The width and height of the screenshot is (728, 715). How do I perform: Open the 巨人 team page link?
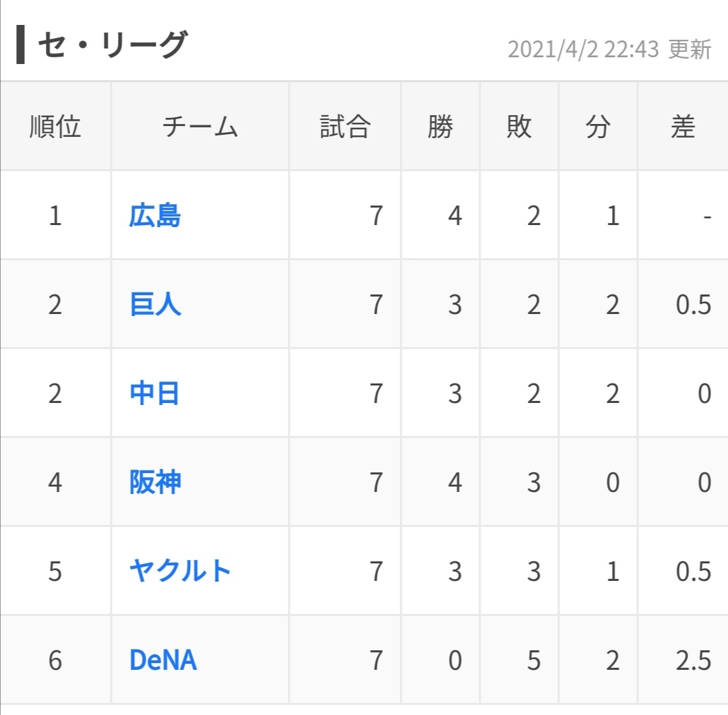click(x=155, y=305)
